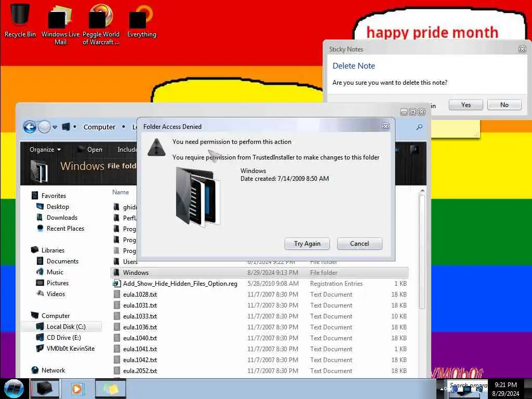Click Sticky Notes taskbar button
532x399 pixels.
click(111, 389)
